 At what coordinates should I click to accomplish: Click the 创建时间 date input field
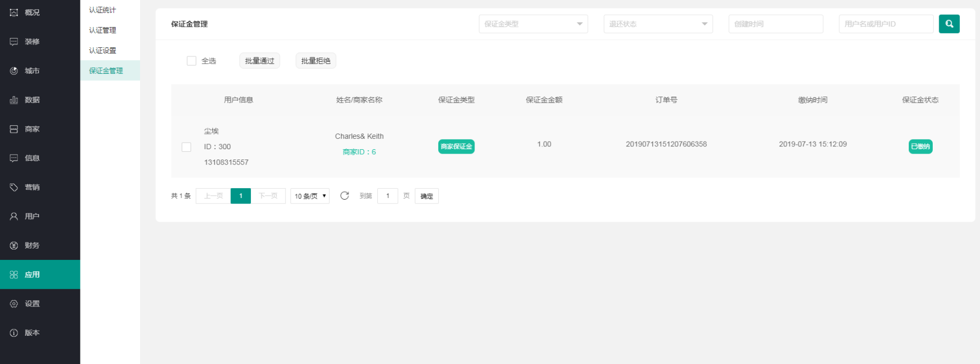tap(776, 24)
